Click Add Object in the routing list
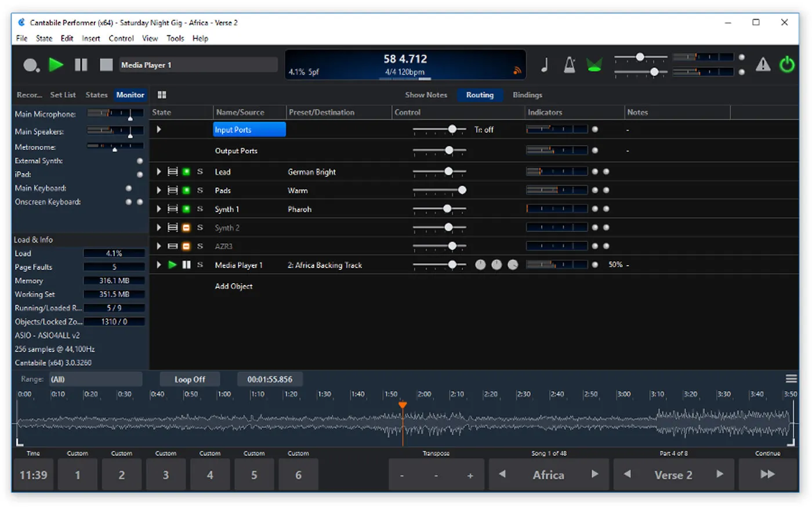The width and height of the screenshot is (812, 507). click(x=234, y=286)
